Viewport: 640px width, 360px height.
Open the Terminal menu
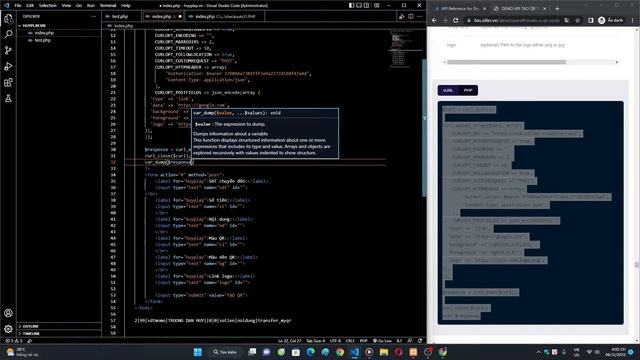tap(108, 6)
